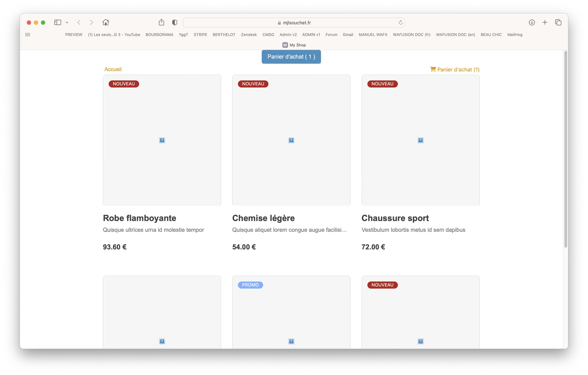588x375 pixels.
Task: Open the orange Panier d'achat cart link
Action: coord(455,70)
